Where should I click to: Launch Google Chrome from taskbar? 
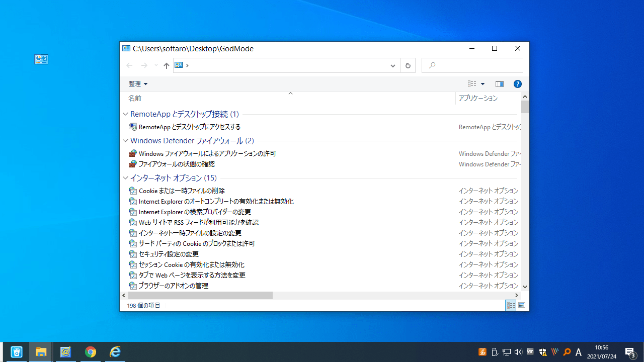click(91, 352)
